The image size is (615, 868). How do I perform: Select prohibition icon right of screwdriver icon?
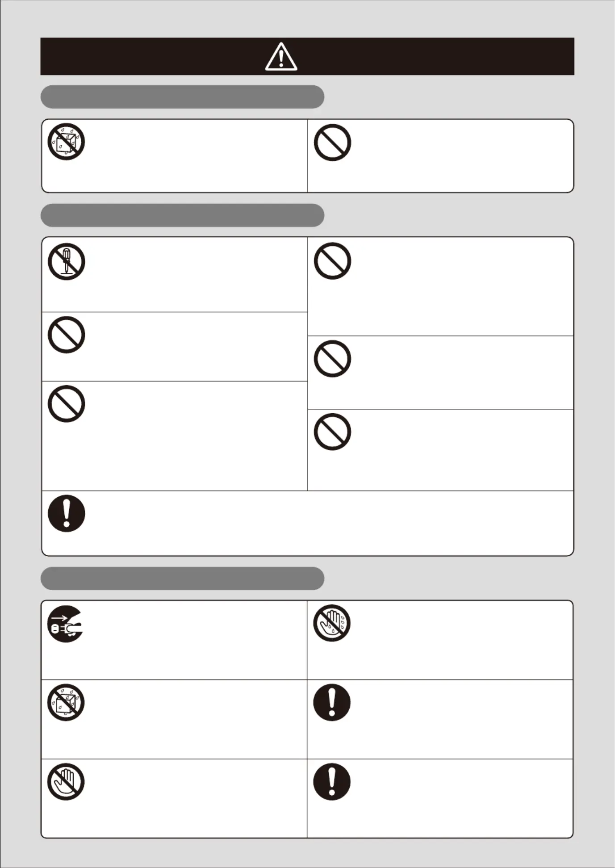tap(332, 261)
